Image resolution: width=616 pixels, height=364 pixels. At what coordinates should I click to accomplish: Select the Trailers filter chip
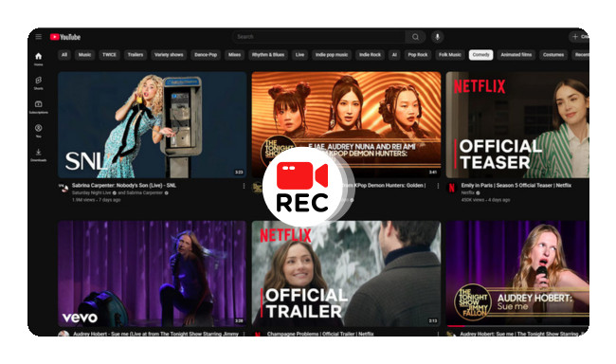(136, 55)
